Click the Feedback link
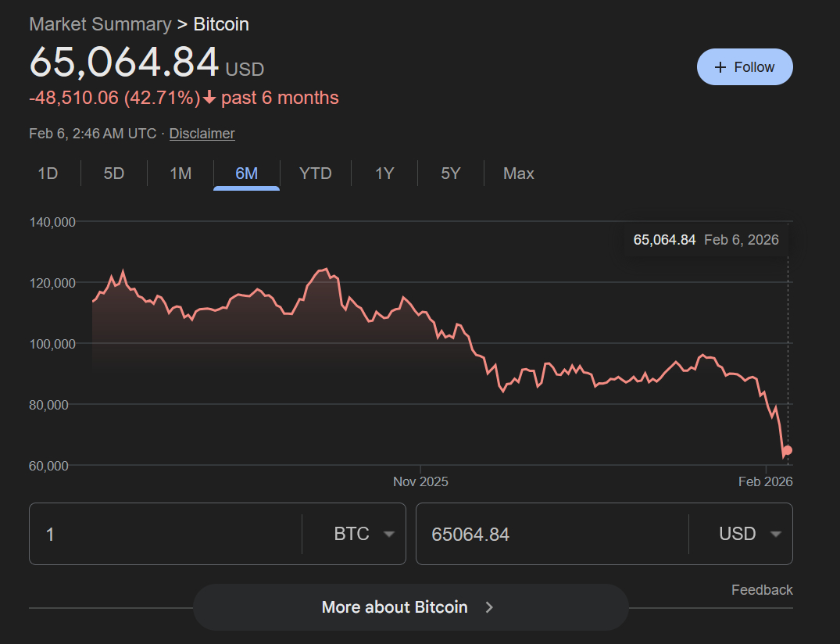 click(x=762, y=590)
